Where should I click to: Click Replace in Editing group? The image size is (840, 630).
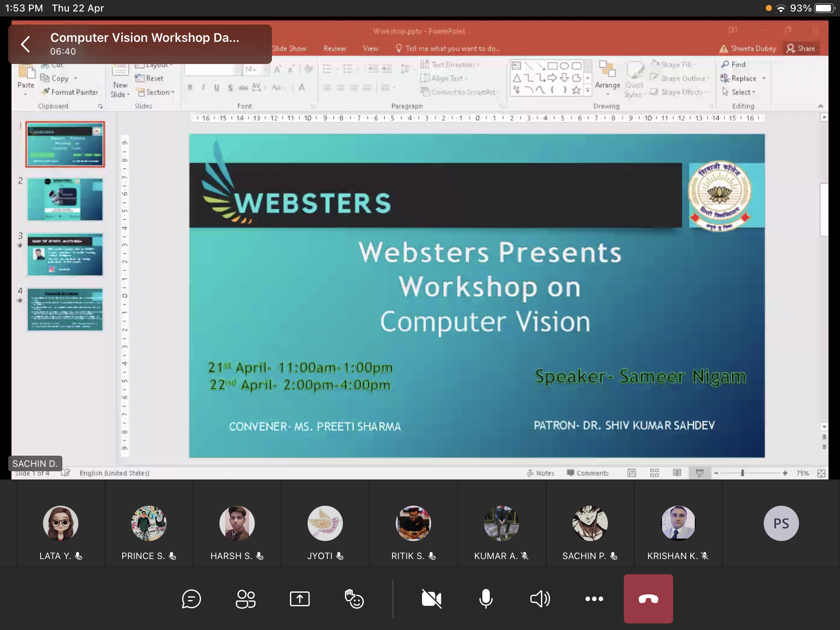click(x=743, y=78)
